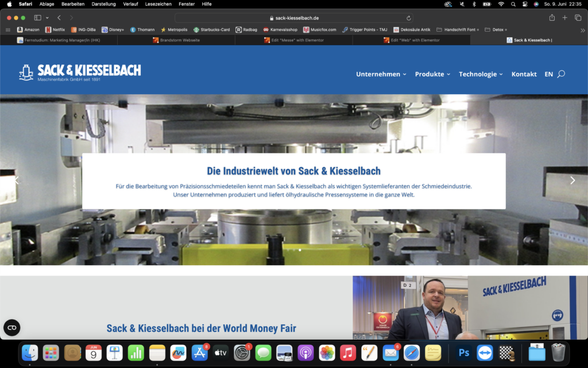Open Contacts from the dock
588x368 pixels.
[x=72, y=353]
